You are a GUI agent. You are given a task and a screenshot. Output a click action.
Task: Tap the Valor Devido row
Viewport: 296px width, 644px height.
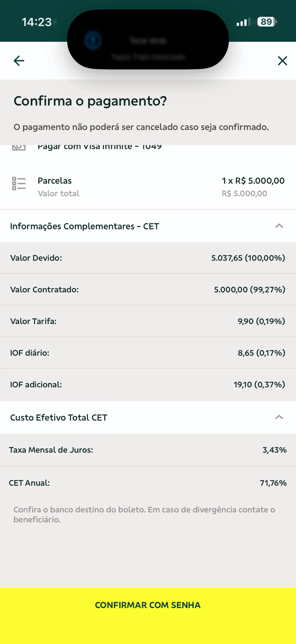pos(148,258)
